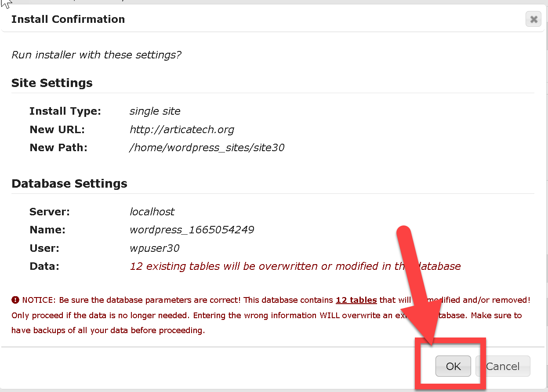
Task: Click the New Path value /home/wordpress_sites/site30
Action: click(x=207, y=148)
